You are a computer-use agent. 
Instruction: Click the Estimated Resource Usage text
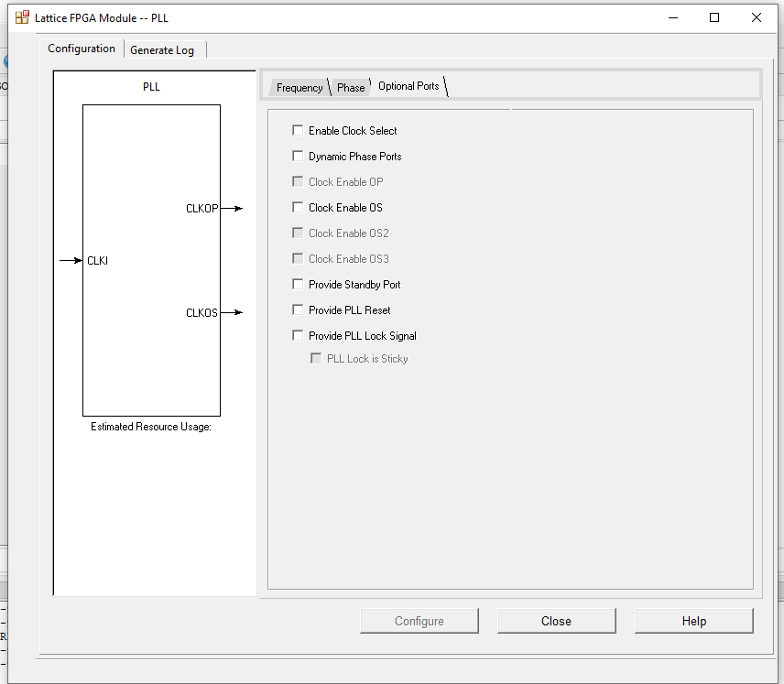(151, 427)
